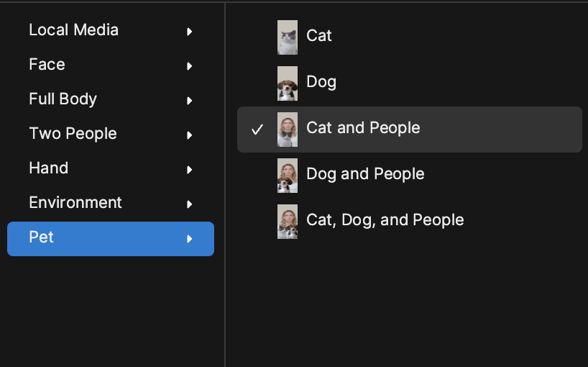Choose the Dog and People option
Image resolution: width=588 pixels, height=367 pixels.
click(x=365, y=174)
